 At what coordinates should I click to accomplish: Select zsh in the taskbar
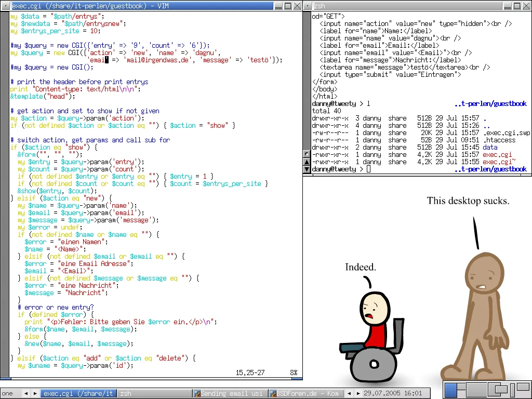click(x=154, y=394)
